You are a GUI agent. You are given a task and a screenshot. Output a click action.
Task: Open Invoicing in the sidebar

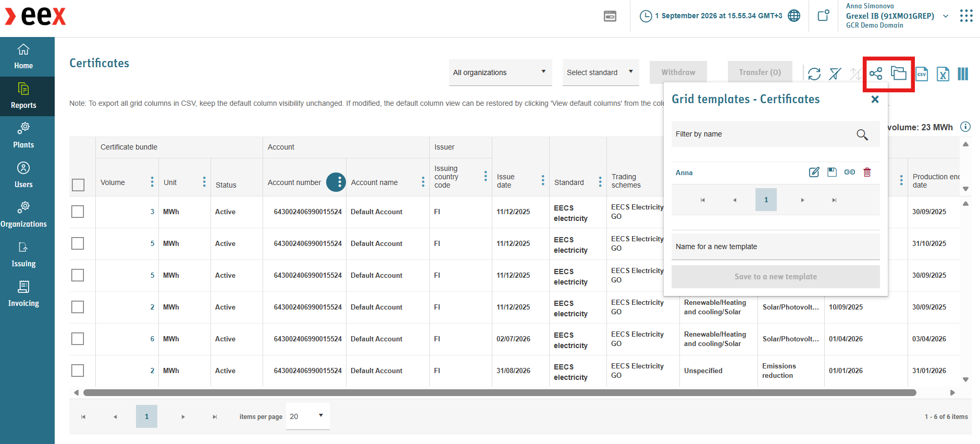(x=23, y=294)
